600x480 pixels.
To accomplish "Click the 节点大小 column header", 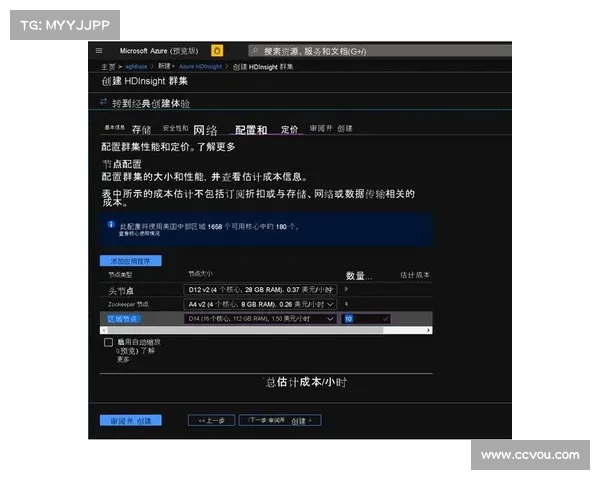I will click(x=201, y=274).
